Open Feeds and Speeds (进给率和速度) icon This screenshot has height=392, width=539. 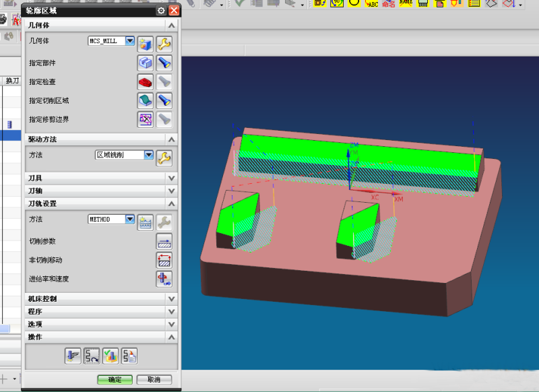coord(164,279)
